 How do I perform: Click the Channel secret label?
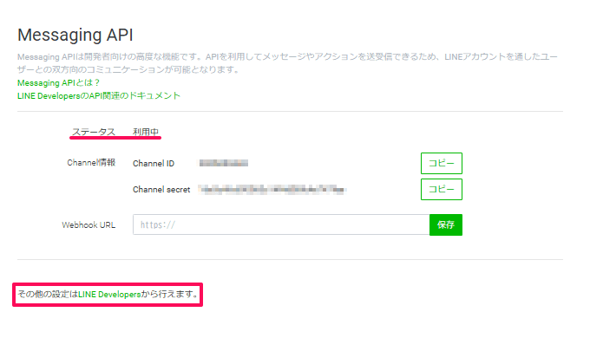[x=161, y=190]
